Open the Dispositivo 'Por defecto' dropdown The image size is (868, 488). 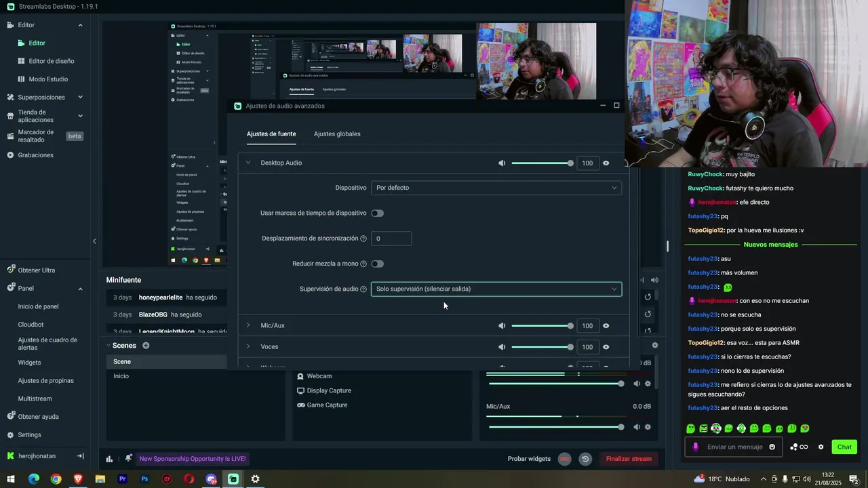496,188
